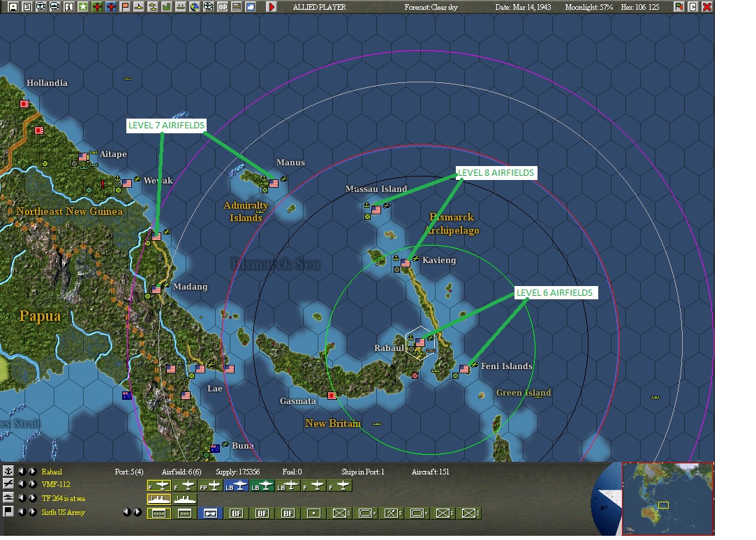Select the Manus base flag

(274, 183)
